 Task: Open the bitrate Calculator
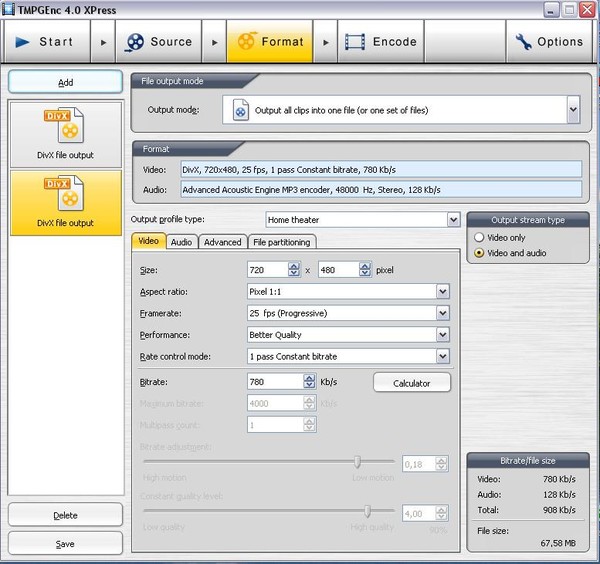tap(412, 383)
